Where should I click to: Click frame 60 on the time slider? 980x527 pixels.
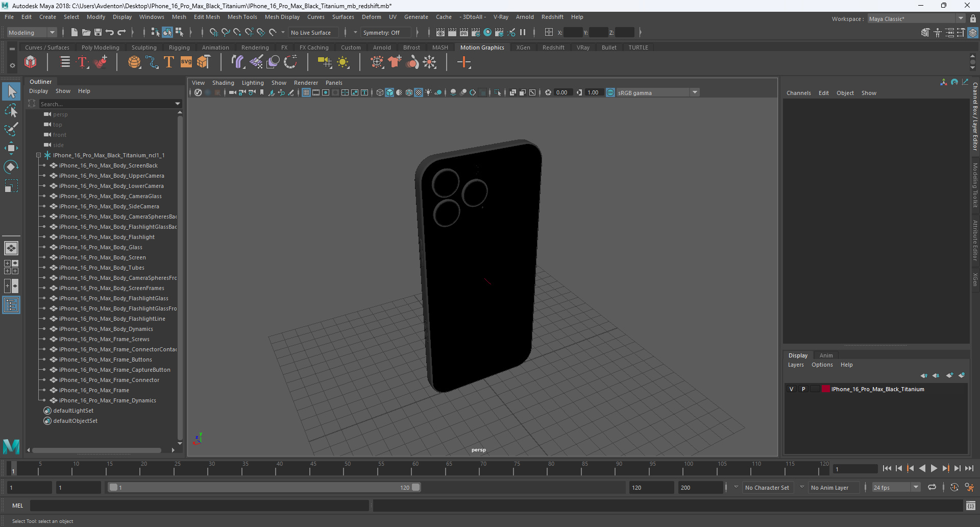tap(415, 468)
